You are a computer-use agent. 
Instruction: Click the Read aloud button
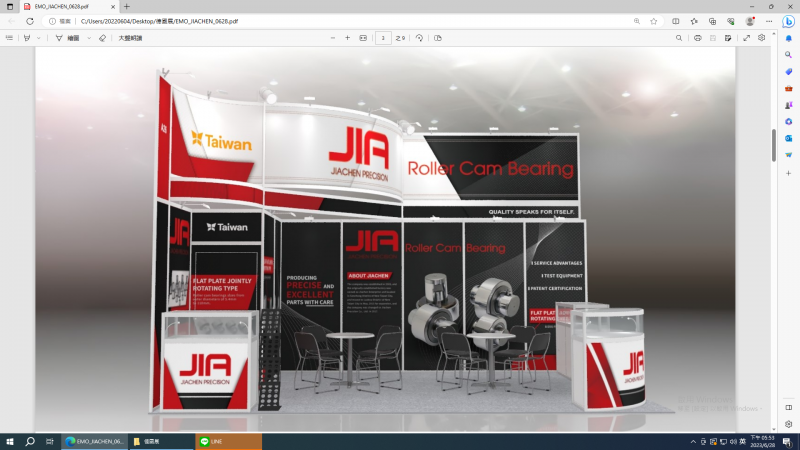tap(130, 38)
